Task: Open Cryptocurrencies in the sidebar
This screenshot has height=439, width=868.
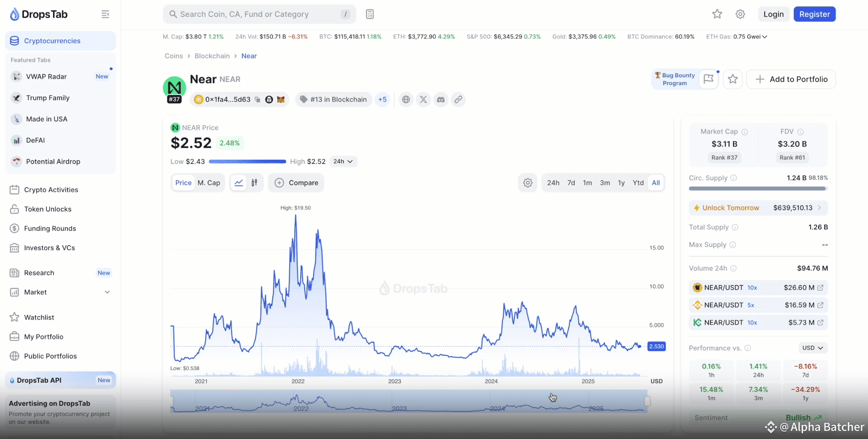Action: (x=60, y=41)
